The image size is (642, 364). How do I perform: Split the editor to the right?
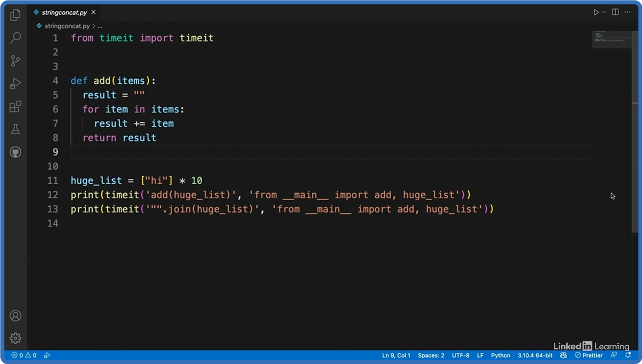615,12
